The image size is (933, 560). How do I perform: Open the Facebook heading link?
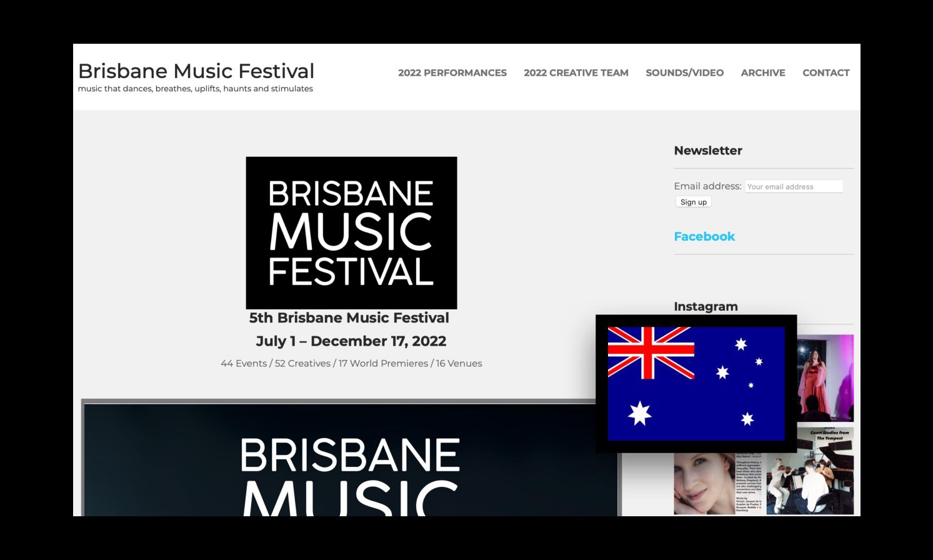(x=704, y=236)
